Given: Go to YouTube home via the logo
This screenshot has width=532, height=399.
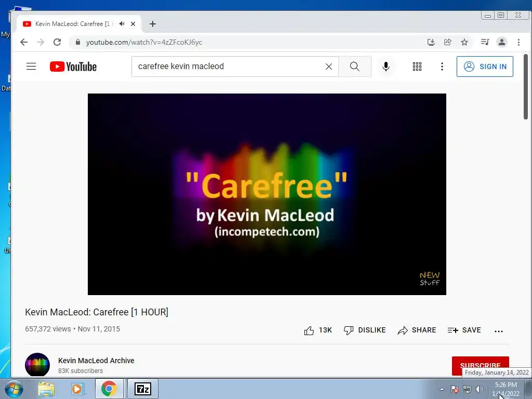Looking at the screenshot, I should click(73, 66).
